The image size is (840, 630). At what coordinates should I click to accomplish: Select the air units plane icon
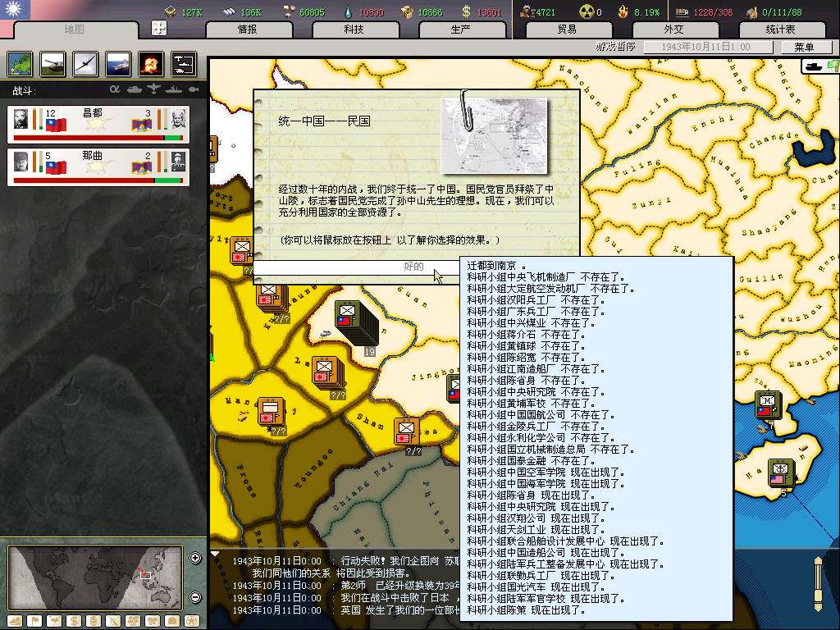(x=85, y=64)
